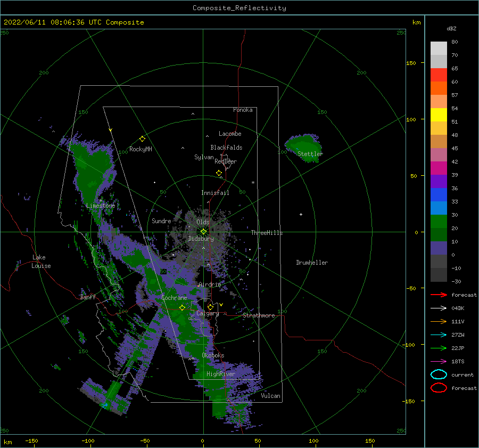This screenshot has width=479, height=448.
Task: Click the green 22JP arrow legend icon
Action: [439, 348]
